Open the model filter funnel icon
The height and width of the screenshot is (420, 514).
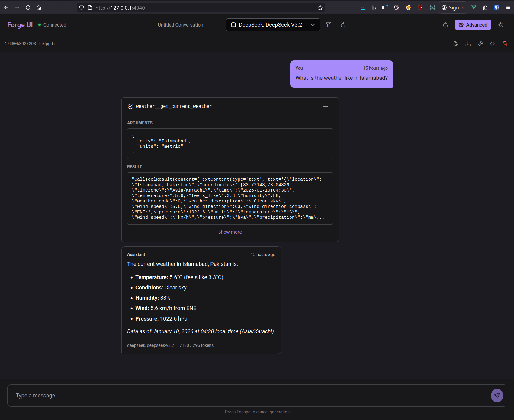(328, 25)
